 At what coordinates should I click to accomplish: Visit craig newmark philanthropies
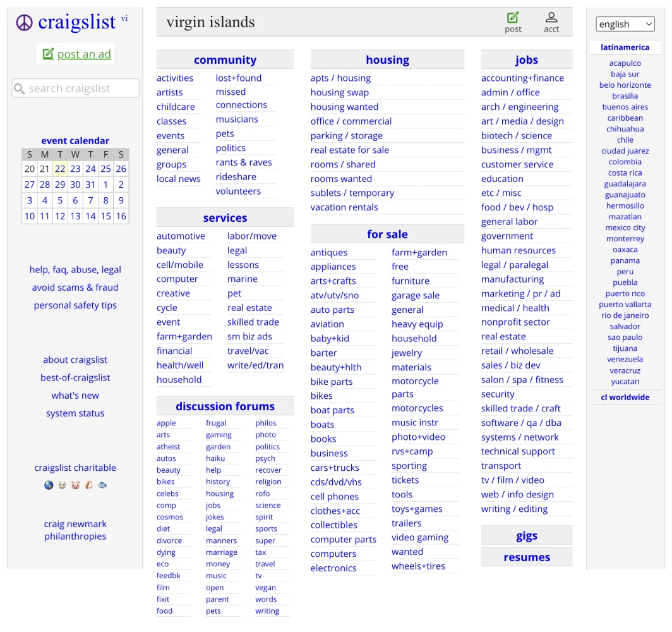[x=75, y=530]
